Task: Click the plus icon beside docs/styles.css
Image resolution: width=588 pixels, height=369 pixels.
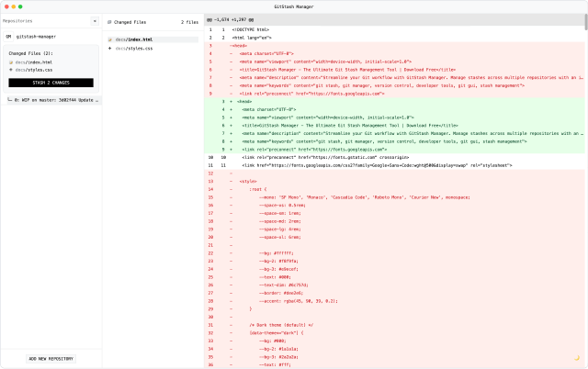Action: tap(110, 49)
